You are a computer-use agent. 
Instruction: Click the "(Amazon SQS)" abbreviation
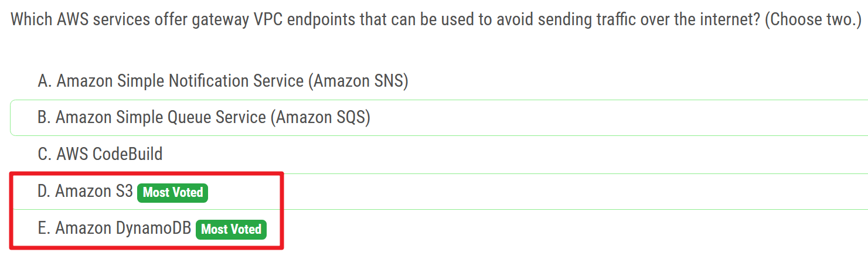point(320,117)
